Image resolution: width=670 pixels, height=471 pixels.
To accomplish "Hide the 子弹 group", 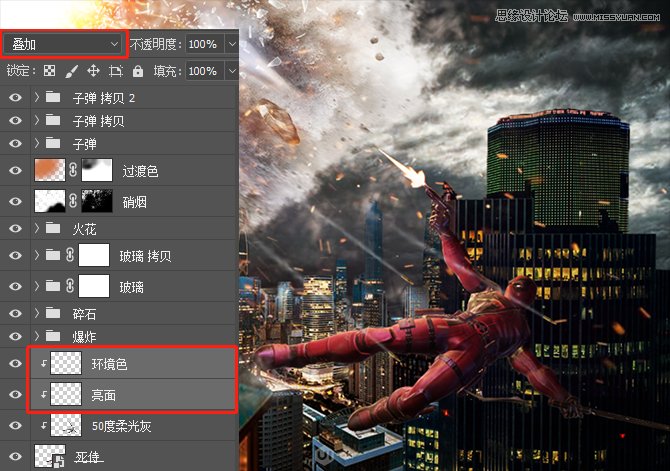I will point(15,144).
